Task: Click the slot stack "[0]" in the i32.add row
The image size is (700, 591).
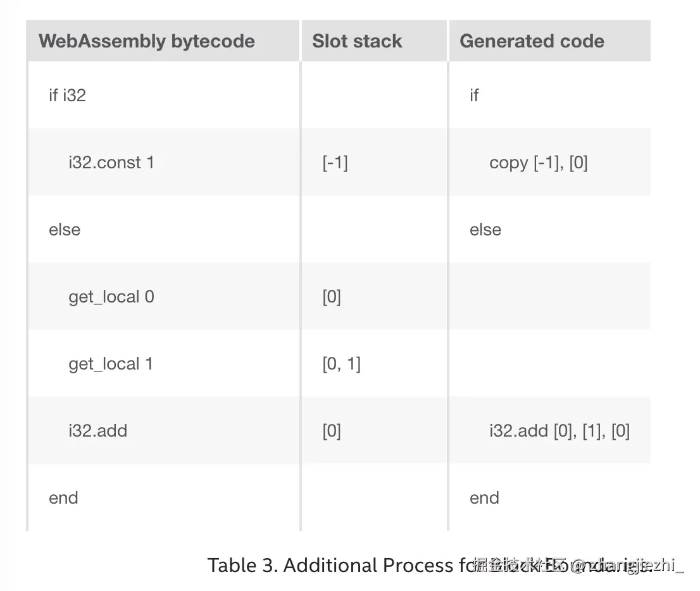Action: point(332,431)
